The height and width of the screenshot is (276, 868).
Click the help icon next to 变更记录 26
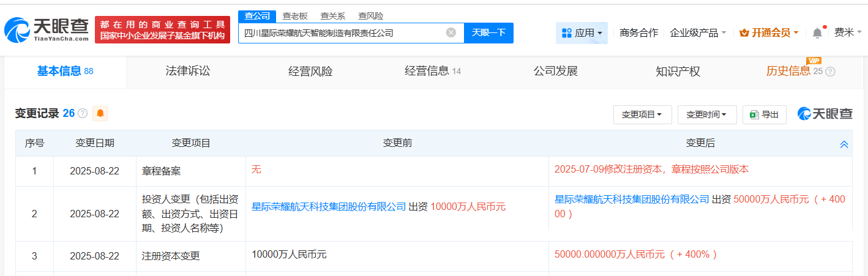[83, 114]
